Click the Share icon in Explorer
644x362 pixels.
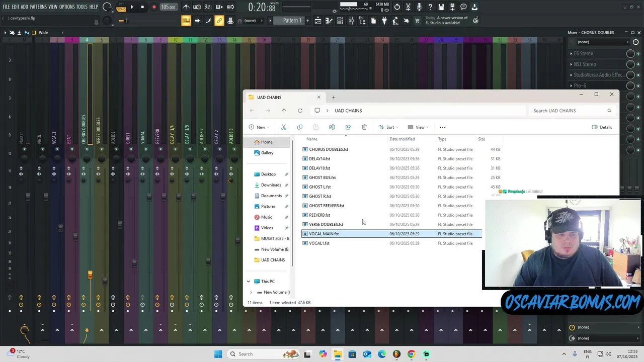pos(348,127)
